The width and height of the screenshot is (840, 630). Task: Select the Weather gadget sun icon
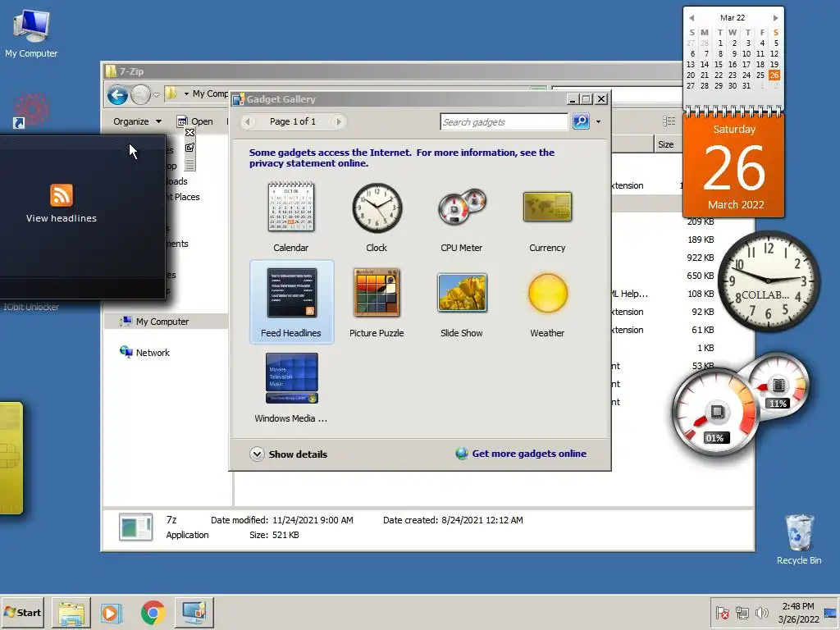click(547, 293)
